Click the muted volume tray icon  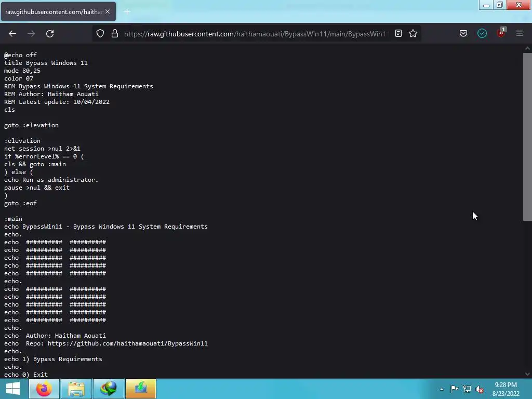pyautogui.click(x=480, y=389)
